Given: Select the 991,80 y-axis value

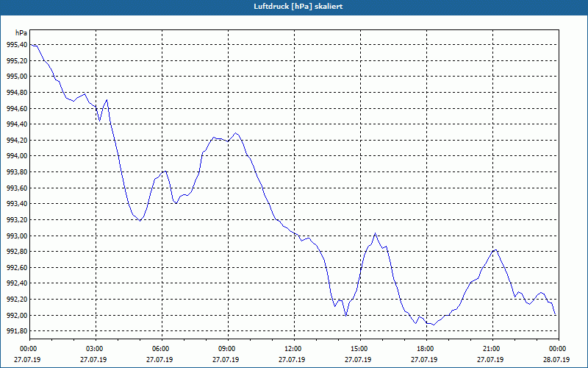Looking at the screenshot, I should [x=17, y=331].
